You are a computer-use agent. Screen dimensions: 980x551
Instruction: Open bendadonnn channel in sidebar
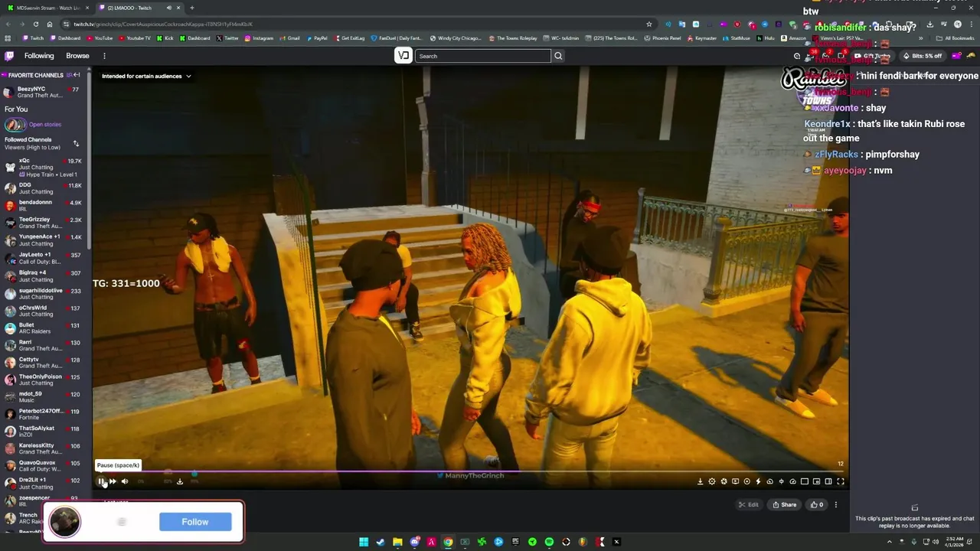[x=44, y=205]
